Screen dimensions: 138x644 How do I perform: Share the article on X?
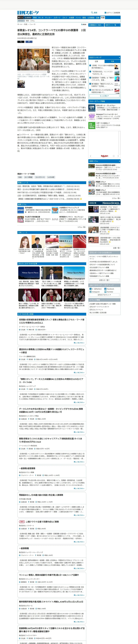21,42
